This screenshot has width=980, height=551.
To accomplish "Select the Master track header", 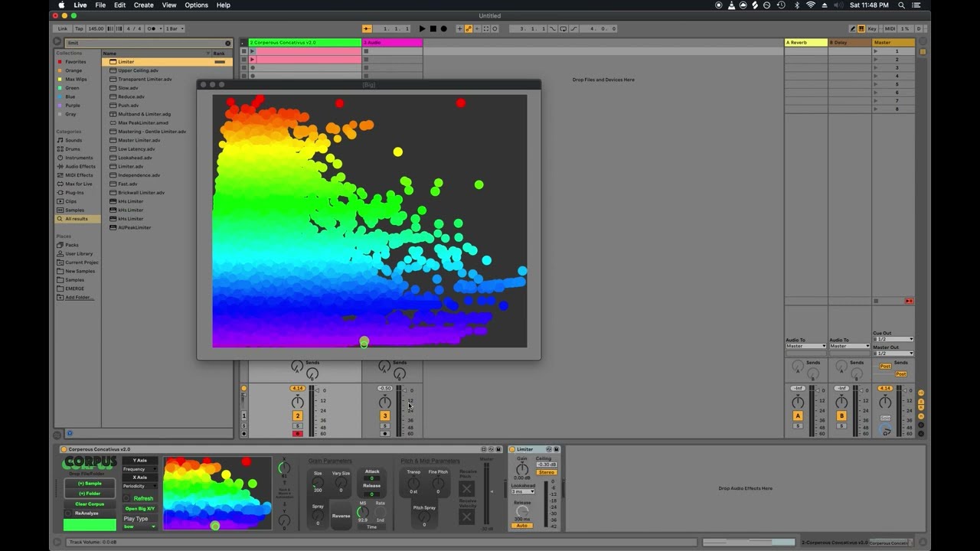I will pos(893,43).
